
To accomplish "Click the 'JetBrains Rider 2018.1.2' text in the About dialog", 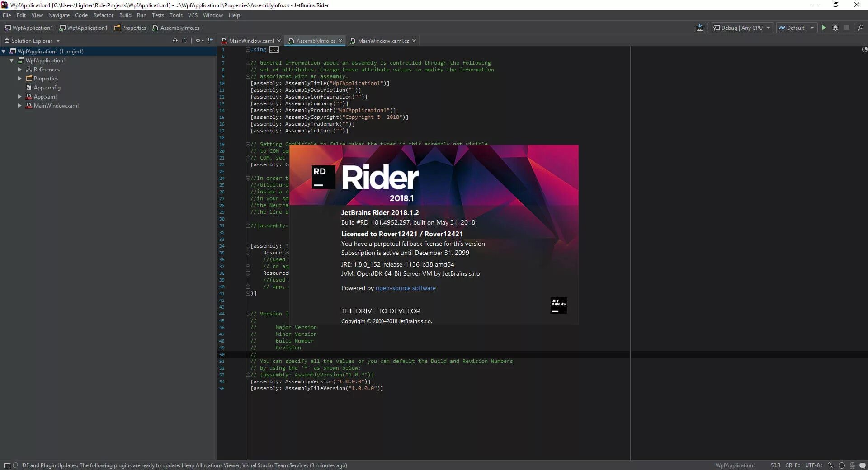I will (380, 212).
